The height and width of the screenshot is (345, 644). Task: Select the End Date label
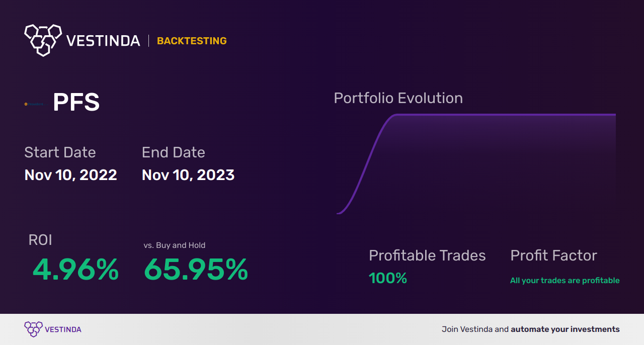(174, 152)
